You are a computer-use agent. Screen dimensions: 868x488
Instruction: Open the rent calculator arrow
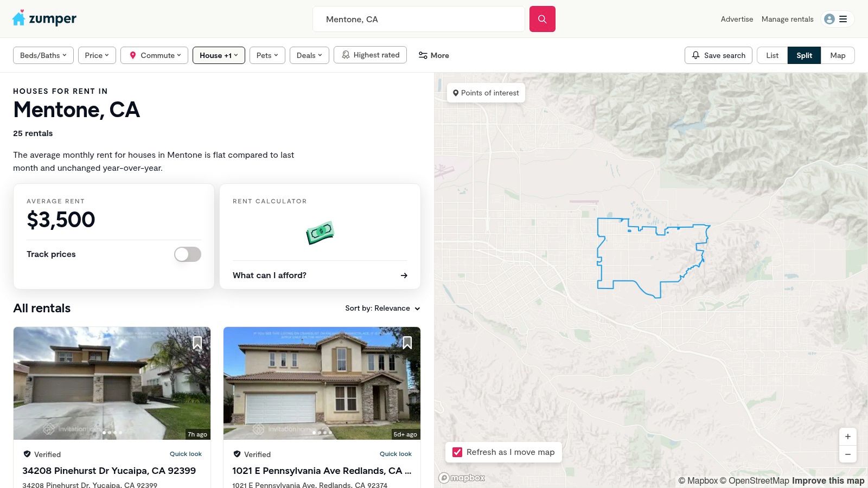pos(404,275)
